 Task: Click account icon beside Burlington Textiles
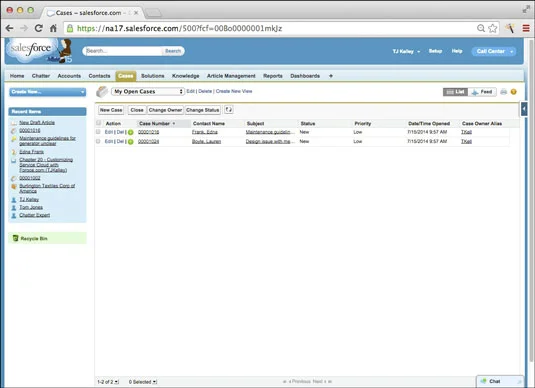[14, 186]
